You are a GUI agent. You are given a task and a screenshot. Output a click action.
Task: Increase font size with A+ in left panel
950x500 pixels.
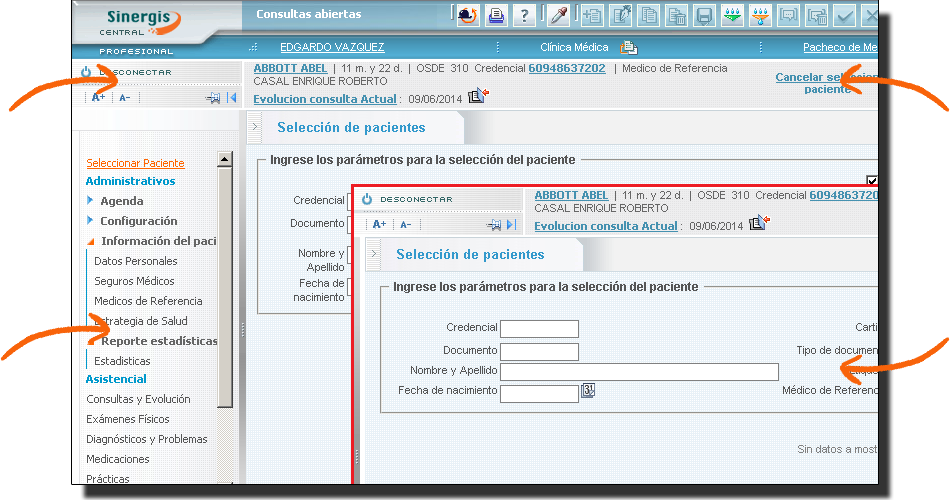[98, 97]
